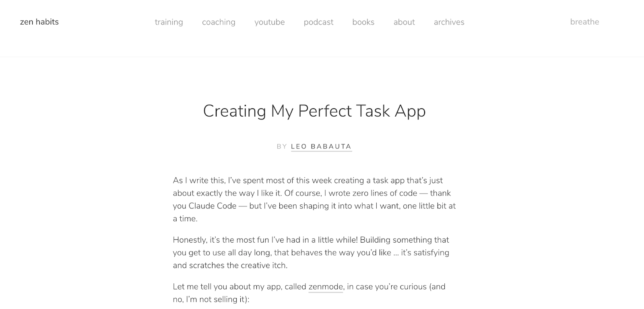
Task: Visit the youtube link in navigation
Action: click(269, 23)
